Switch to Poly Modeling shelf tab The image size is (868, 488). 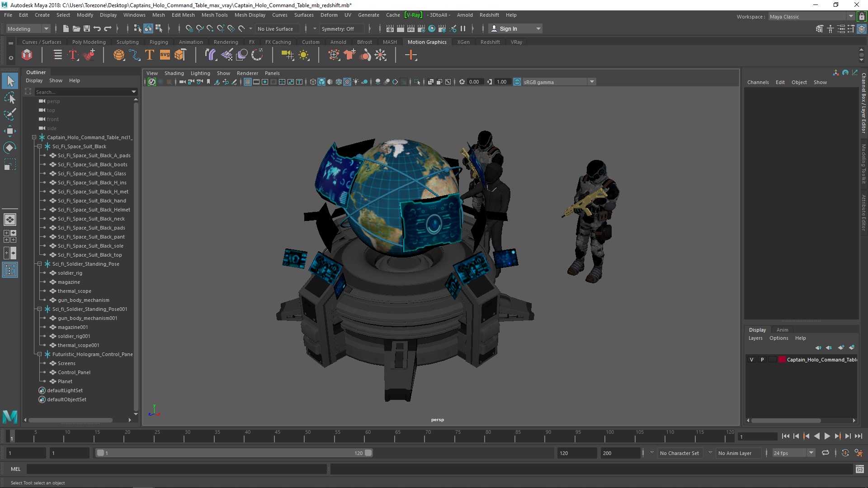click(x=89, y=42)
